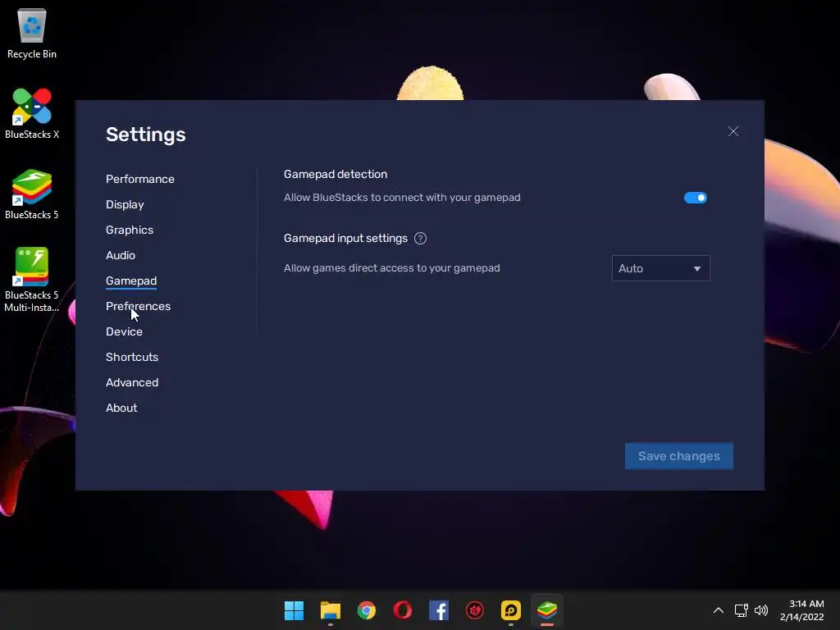This screenshot has height=630, width=840.
Task: Show hidden system tray icons
Action: 719,610
